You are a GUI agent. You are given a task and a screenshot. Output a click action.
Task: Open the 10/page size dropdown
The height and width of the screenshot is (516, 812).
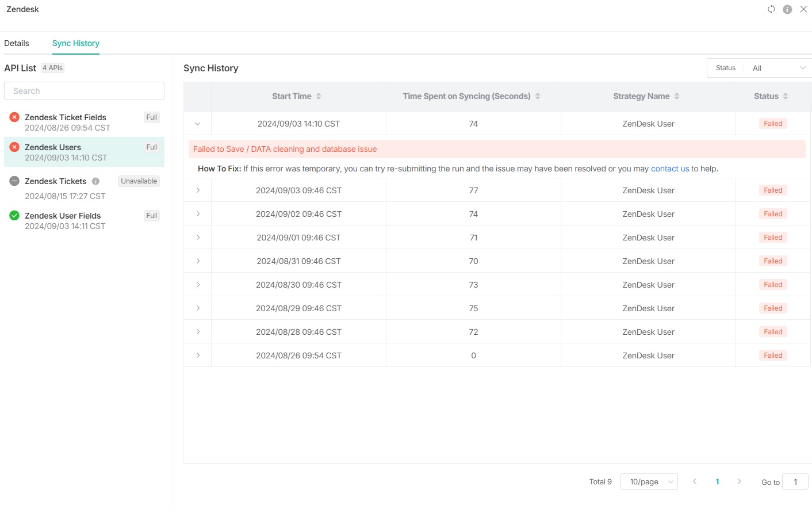click(x=649, y=481)
